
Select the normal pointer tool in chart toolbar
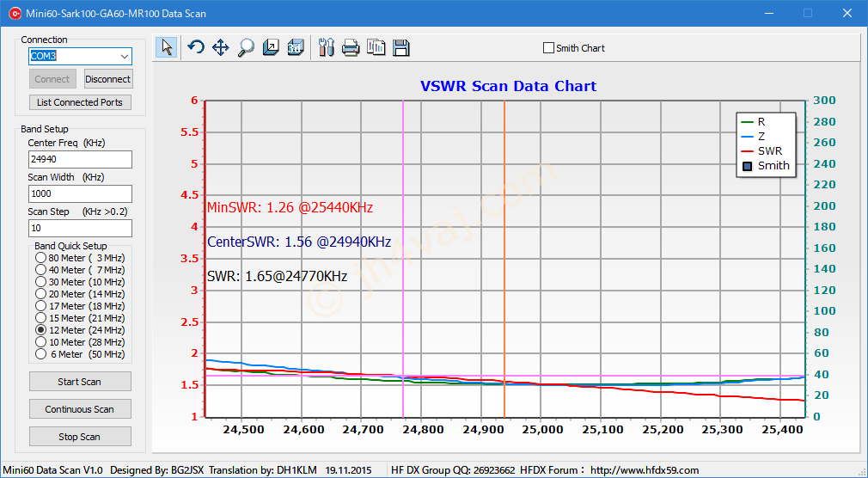[x=167, y=47]
